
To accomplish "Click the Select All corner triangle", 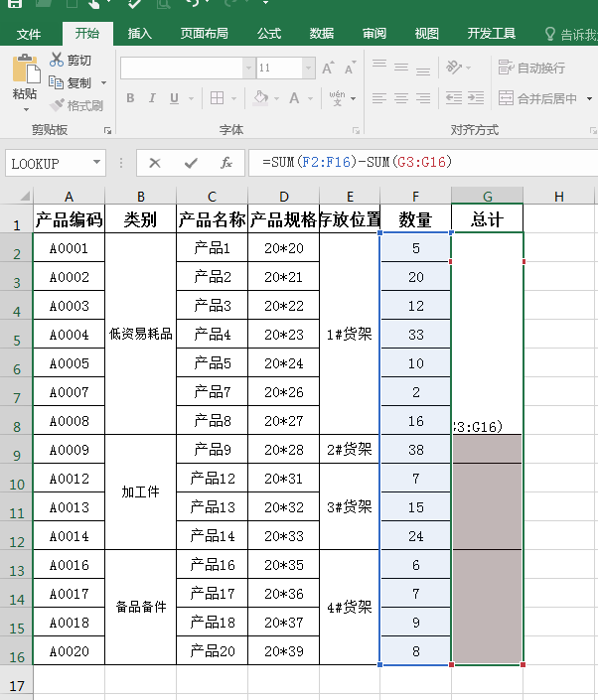I will click(25, 196).
